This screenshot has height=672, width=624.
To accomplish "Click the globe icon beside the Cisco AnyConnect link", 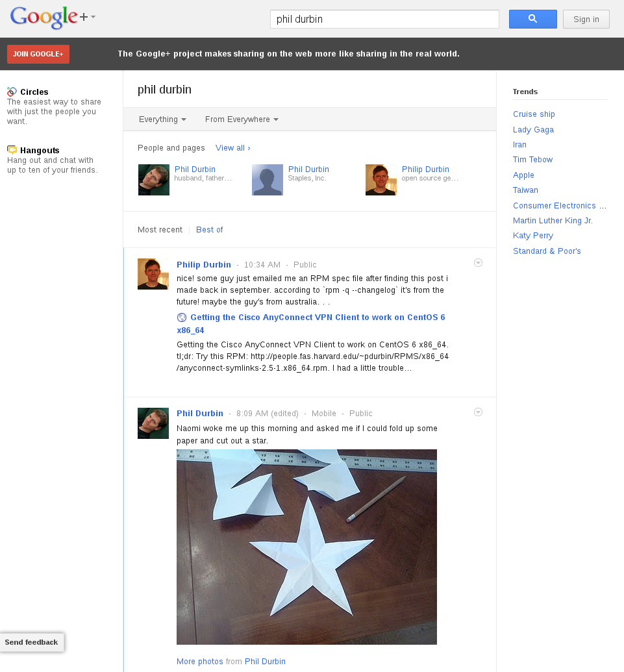I will pyautogui.click(x=182, y=317).
